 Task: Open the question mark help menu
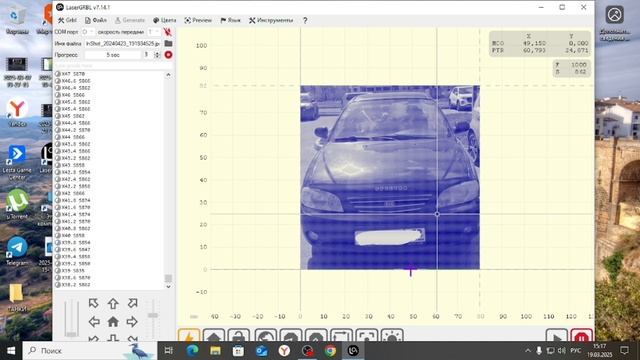click(305, 20)
